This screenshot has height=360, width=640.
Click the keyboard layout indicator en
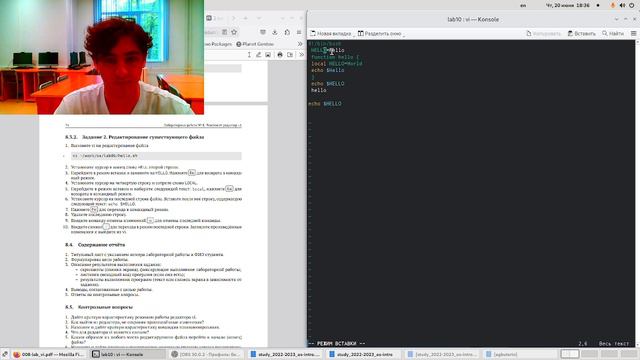tap(523, 6)
